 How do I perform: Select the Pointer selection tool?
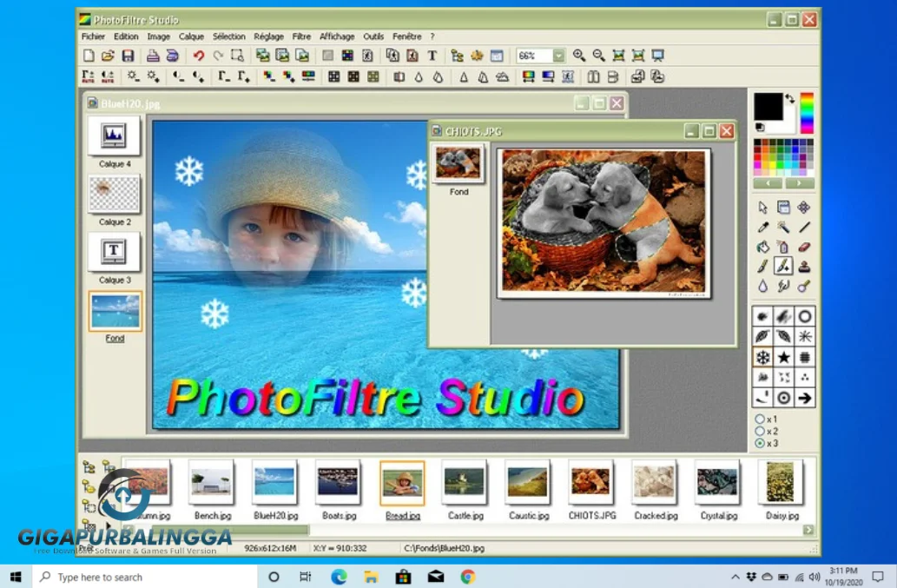tap(762, 207)
